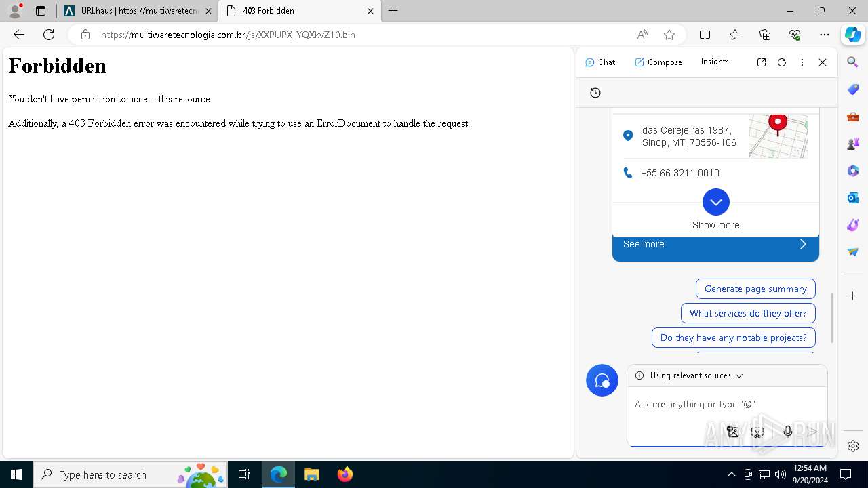Image resolution: width=868 pixels, height=488 pixels.
Task: Open File Explorer from taskbar
Action: coord(312,474)
